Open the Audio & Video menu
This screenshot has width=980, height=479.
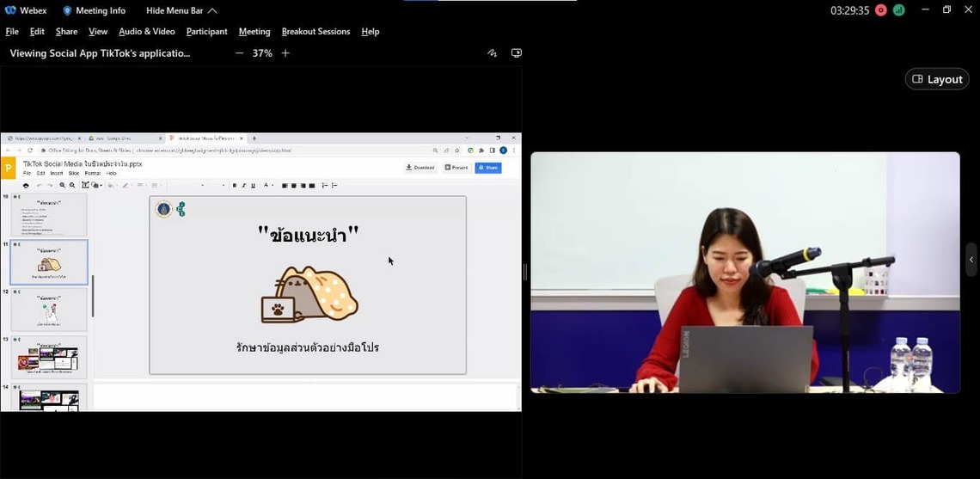click(x=146, y=32)
